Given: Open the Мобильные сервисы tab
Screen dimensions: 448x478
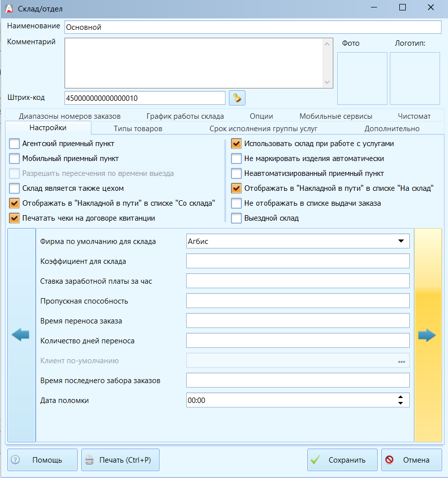Looking at the screenshot, I should (336, 116).
